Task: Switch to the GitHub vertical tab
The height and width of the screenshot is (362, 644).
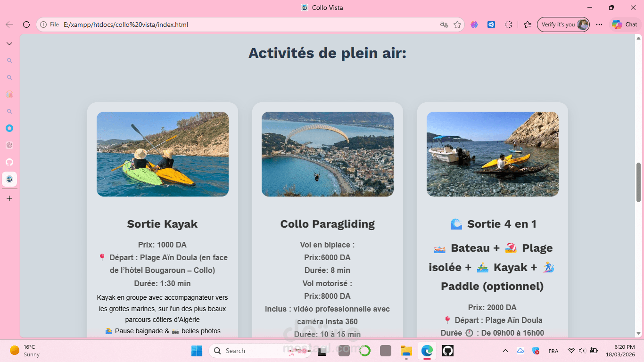Action: click(9, 162)
